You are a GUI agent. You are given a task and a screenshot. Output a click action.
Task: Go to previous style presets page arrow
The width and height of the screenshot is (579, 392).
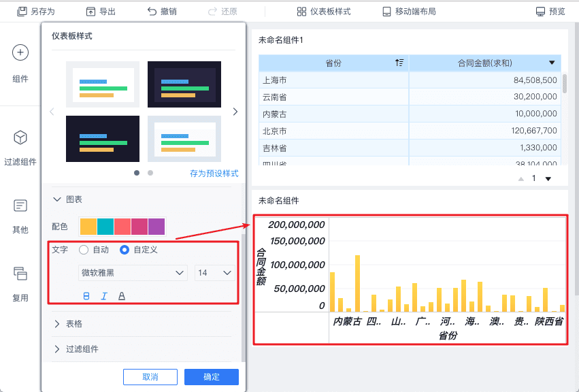point(52,112)
